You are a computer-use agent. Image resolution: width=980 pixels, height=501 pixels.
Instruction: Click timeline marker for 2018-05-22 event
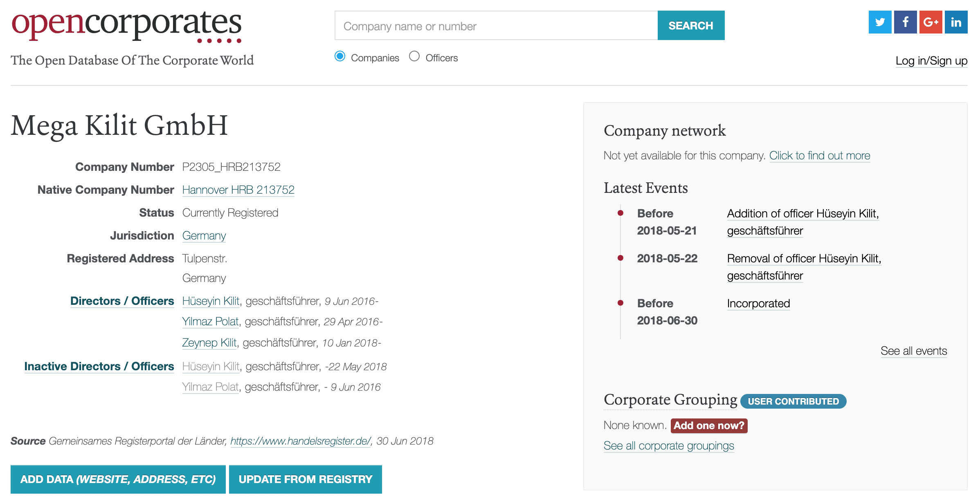[620, 258]
